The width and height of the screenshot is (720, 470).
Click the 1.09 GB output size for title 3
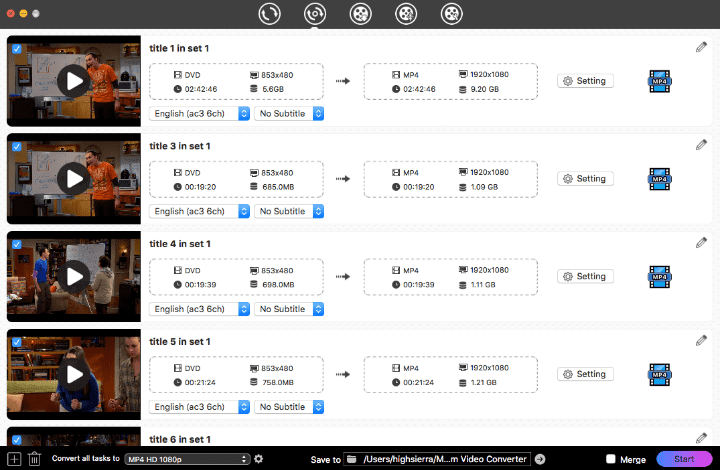click(x=484, y=187)
